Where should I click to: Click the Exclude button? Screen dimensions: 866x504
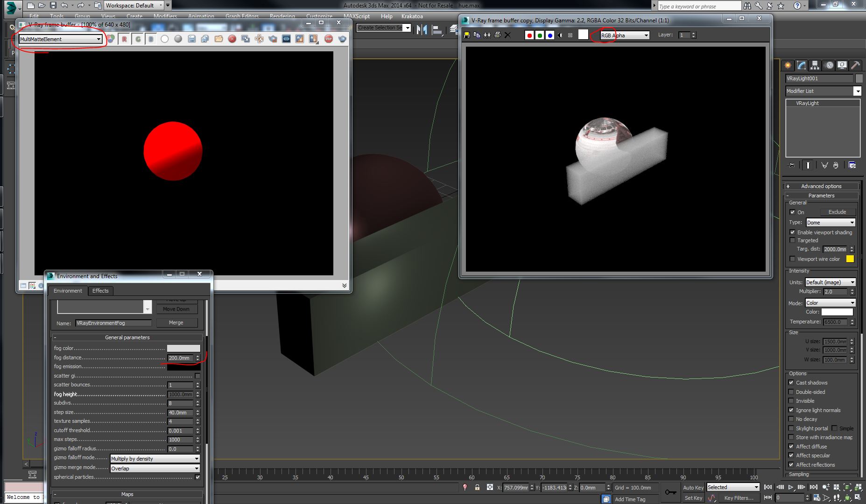pos(837,212)
